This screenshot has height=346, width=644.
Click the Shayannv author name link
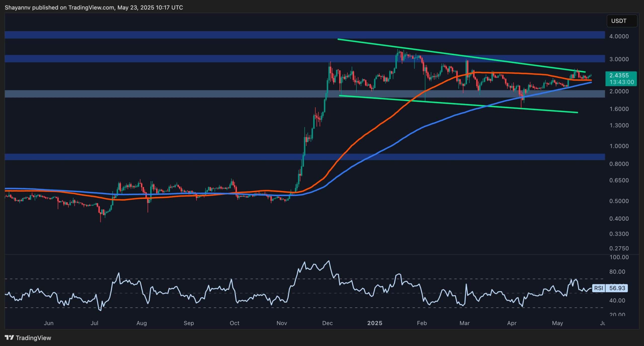(x=17, y=7)
